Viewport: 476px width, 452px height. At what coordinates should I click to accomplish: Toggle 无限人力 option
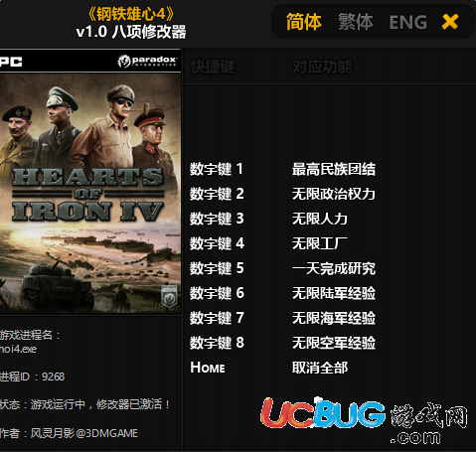pyautogui.click(x=320, y=219)
